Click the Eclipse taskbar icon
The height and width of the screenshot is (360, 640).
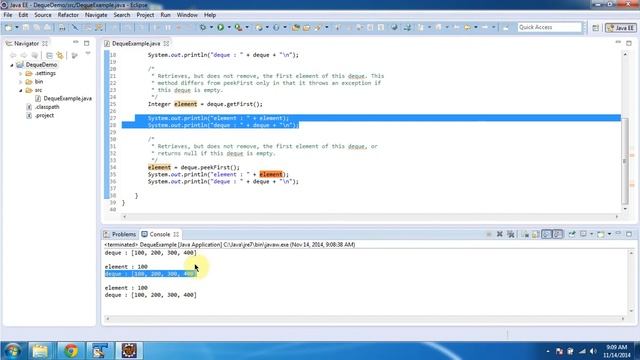coord(129,351)
